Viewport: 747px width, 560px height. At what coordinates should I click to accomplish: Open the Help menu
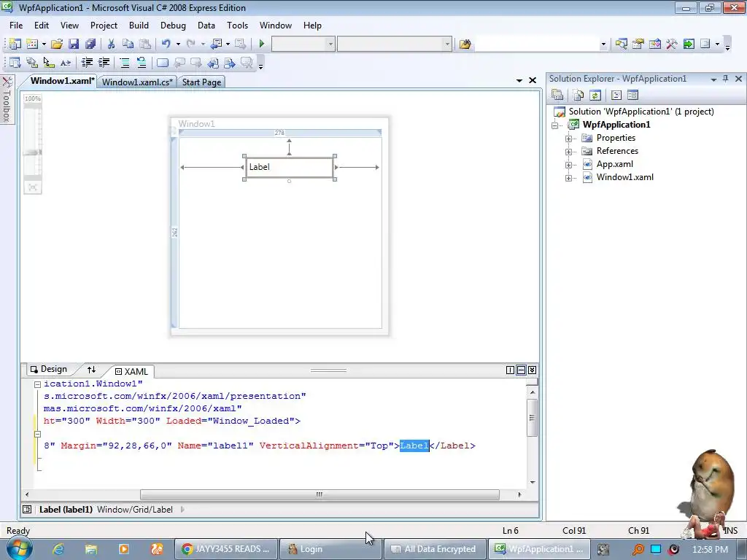(312, 26)
